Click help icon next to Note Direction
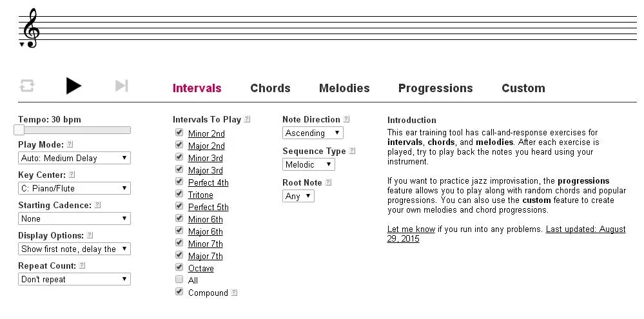This screenshot has height=319, width=644. pos(346,119)
